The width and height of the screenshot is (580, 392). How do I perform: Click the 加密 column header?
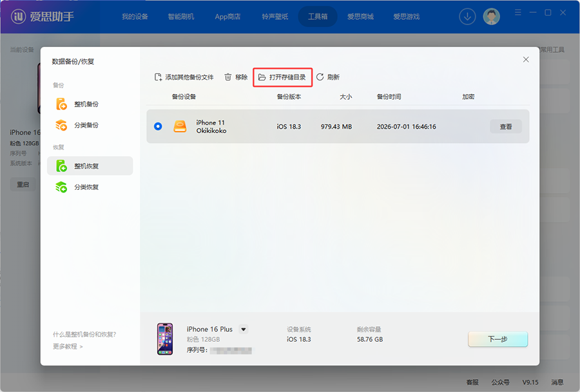click(469, 97)
